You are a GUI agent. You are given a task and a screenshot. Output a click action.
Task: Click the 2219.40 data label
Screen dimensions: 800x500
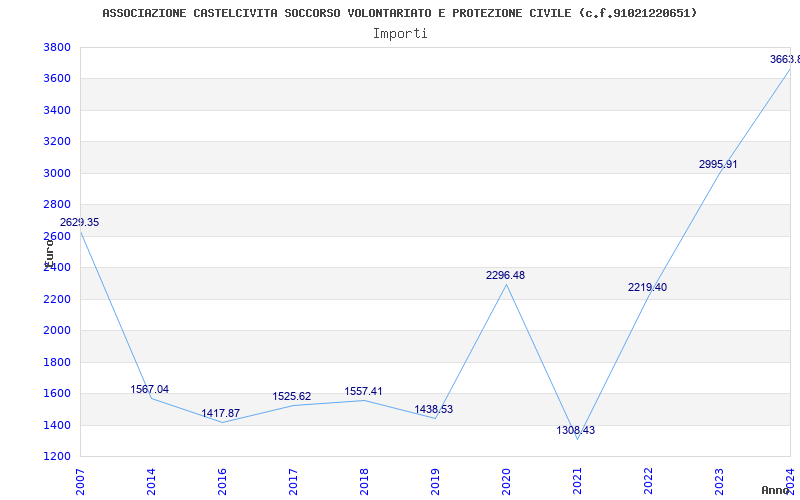[x=647, y=287]
